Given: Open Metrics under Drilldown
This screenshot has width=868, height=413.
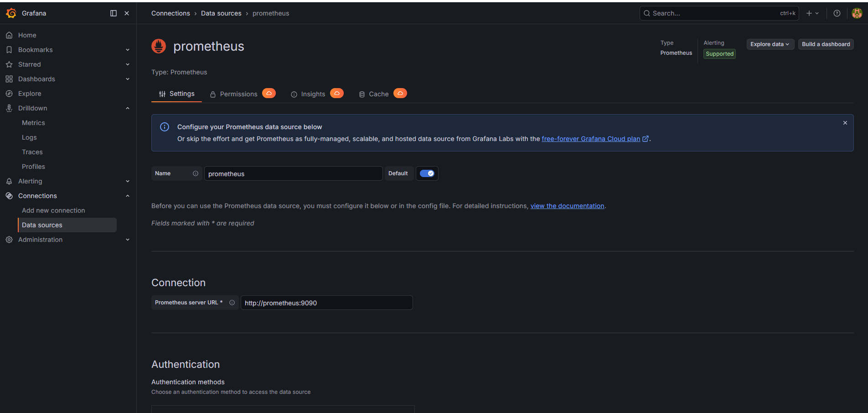Looking at the screenshot, I should point(33,123).
